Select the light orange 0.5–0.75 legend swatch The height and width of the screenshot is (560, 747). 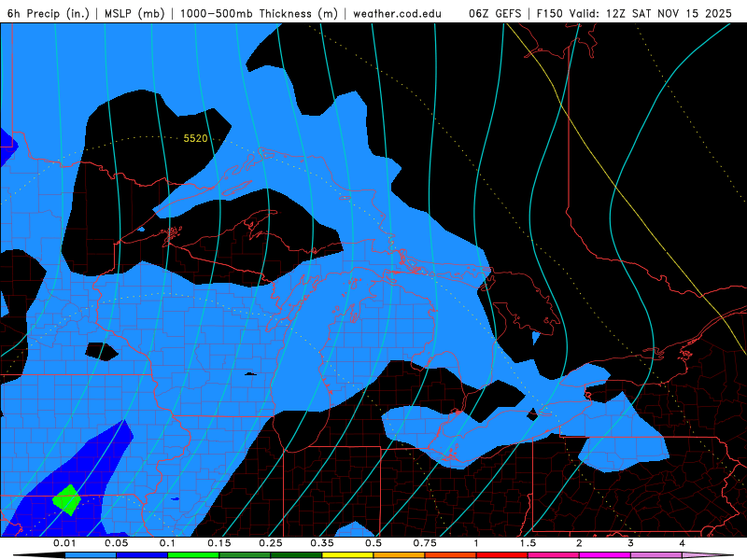click(x=400, y=555)
